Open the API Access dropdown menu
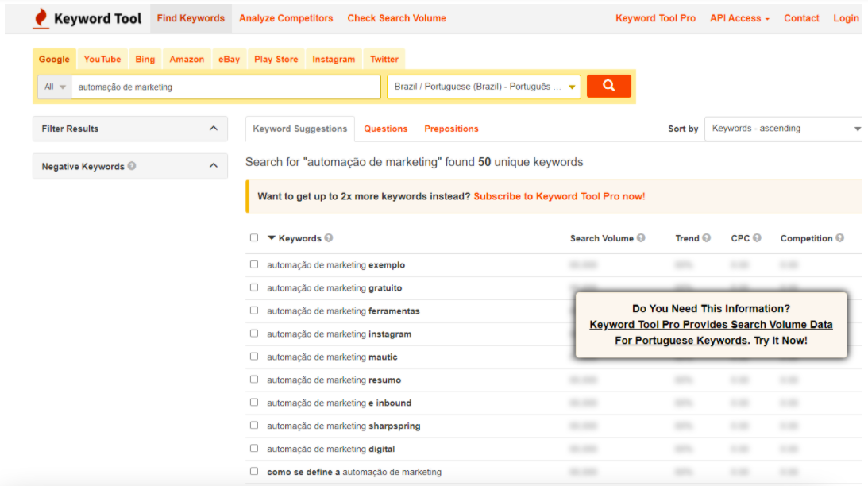868x486 pixels. coord(739,18)
